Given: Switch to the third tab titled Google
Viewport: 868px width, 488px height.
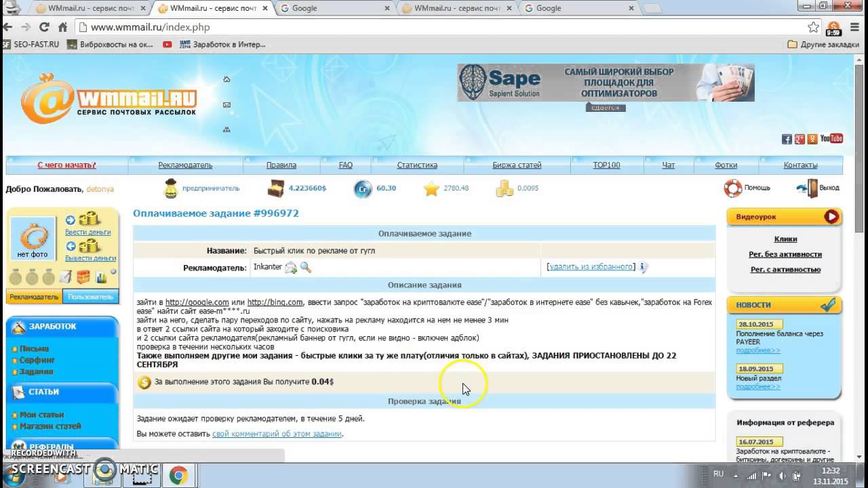Looking at the screenshot, I should pyautogui.click(x=334, y=8).
